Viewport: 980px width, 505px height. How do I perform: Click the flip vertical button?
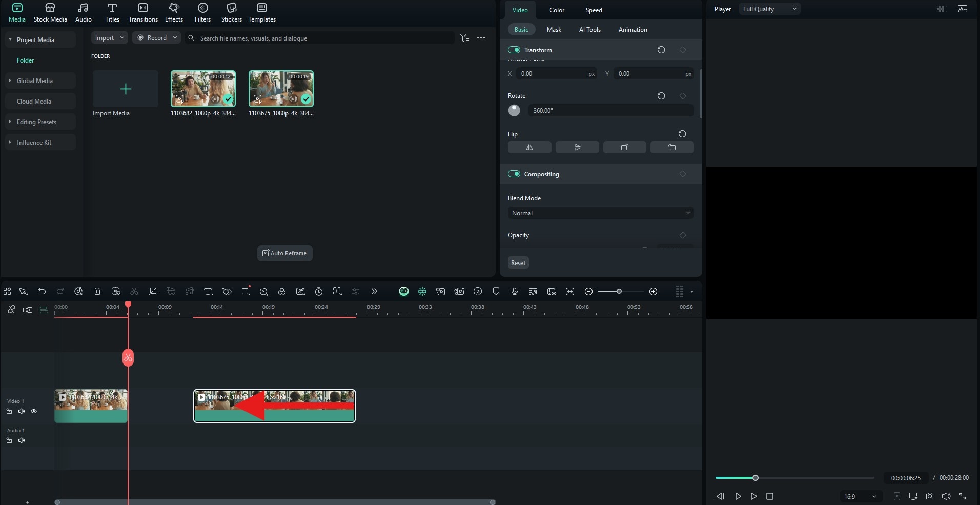coord(577,147)
